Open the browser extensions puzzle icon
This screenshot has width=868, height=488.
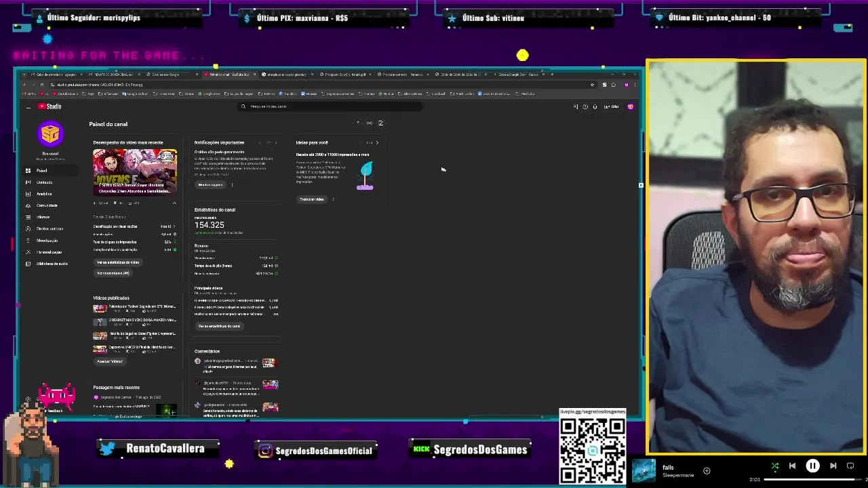point(614,85)
